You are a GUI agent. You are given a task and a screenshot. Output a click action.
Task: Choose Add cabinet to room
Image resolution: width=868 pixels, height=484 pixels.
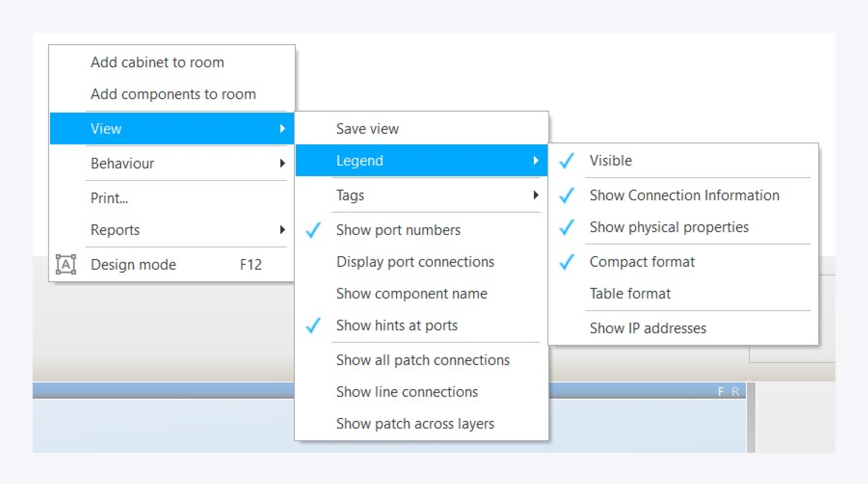pyautogui.click(x=157, y=62)
